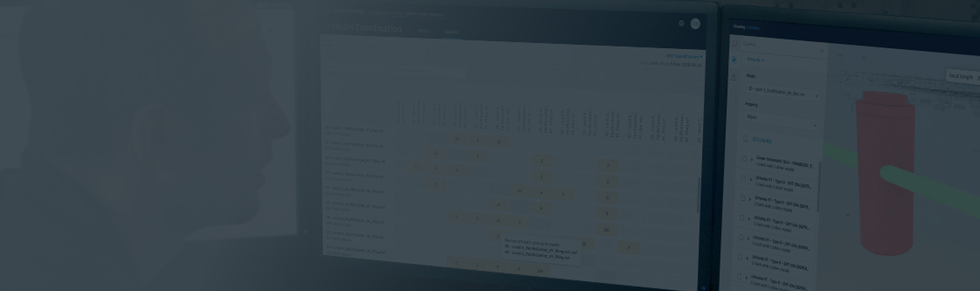Select the matrix cell showing 7 clashes

tap(628, 248)
